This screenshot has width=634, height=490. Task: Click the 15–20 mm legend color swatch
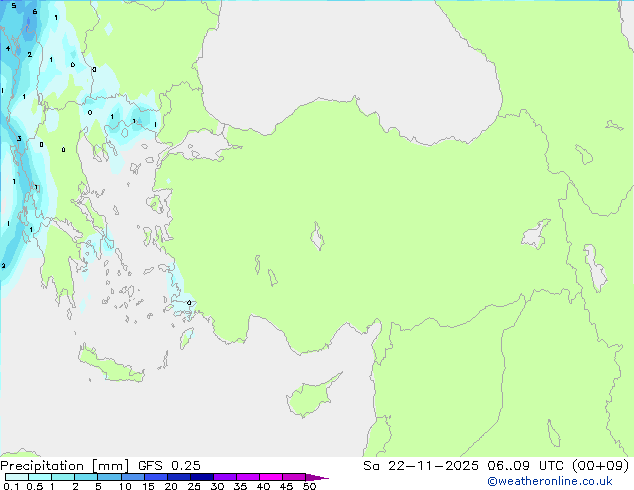[x=155, y=477]
